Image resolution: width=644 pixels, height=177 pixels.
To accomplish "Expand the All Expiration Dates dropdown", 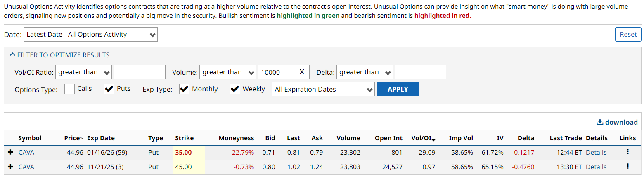I will (323, 89).
